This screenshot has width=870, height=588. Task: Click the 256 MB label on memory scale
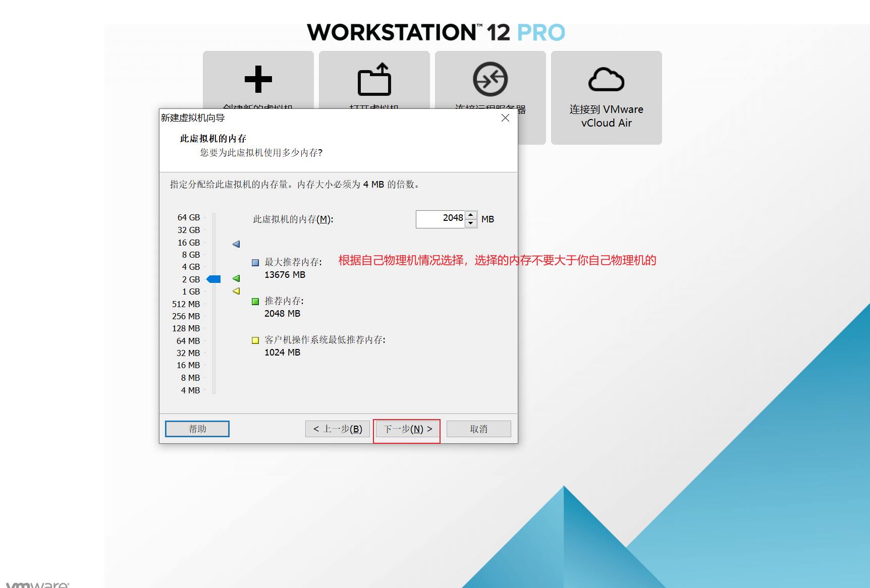(186, 316)
